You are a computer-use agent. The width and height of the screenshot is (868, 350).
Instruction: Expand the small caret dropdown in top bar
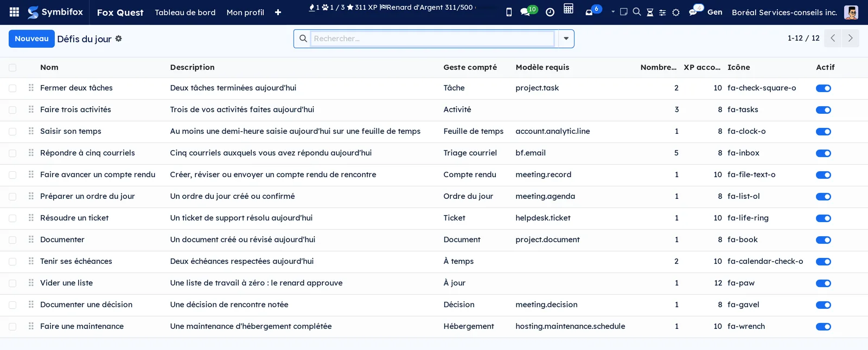click(x=613, y=11)
